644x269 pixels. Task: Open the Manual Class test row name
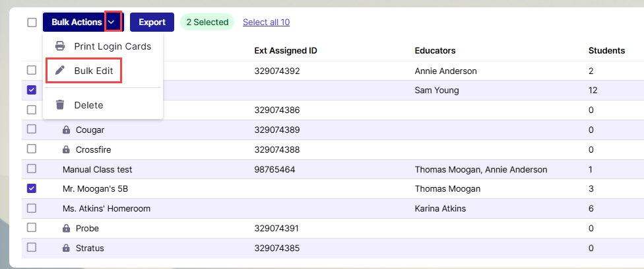coord(98,169)
